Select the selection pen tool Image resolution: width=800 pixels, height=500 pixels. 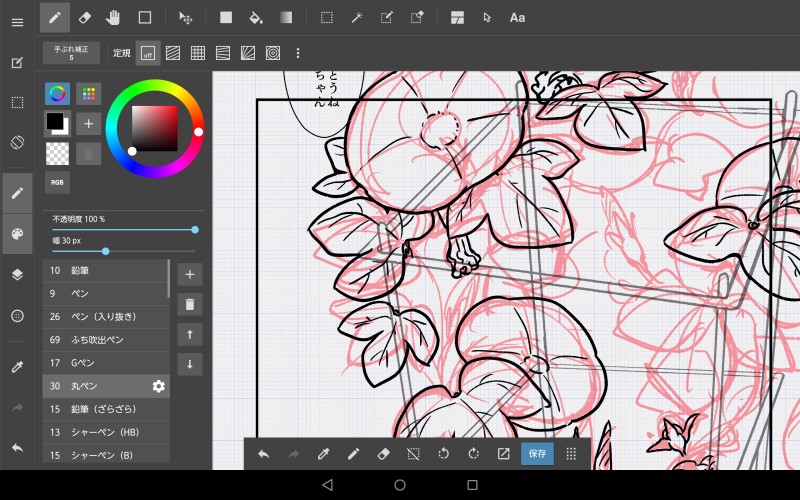click(x=387, y=18)
